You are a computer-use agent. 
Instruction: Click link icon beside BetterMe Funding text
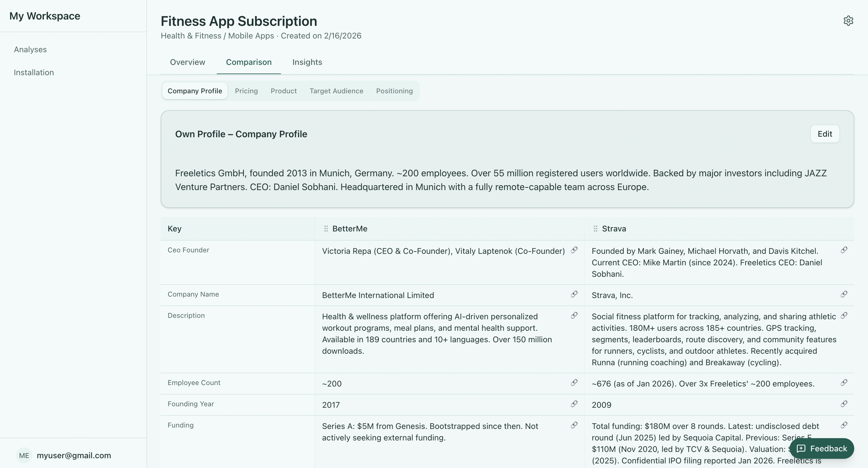click(574, 425)
